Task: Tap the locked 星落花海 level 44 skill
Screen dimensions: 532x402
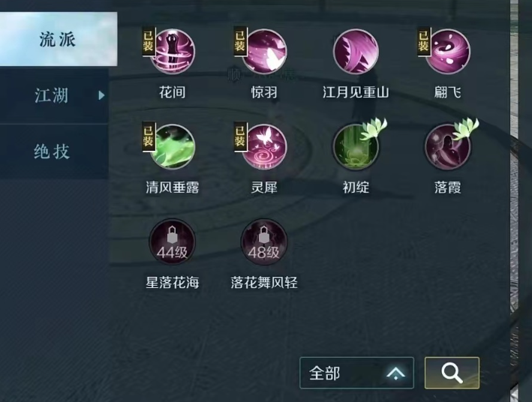Action: point(173,241)
